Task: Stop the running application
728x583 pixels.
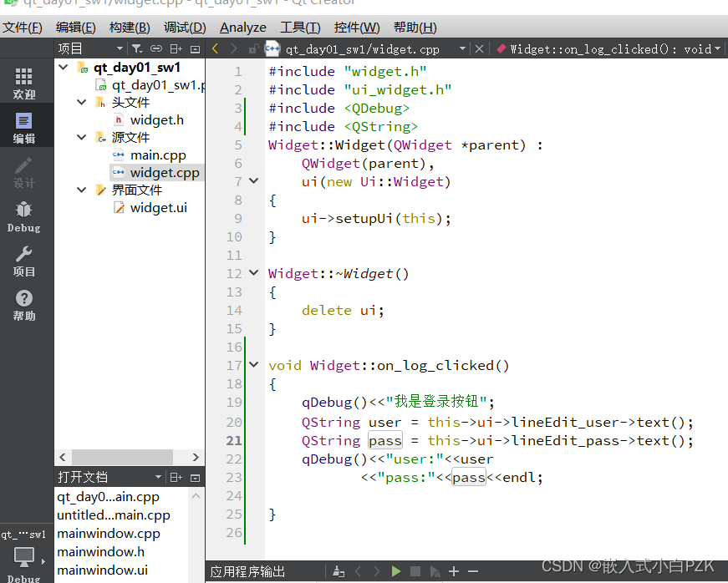Action: point(415,572)
